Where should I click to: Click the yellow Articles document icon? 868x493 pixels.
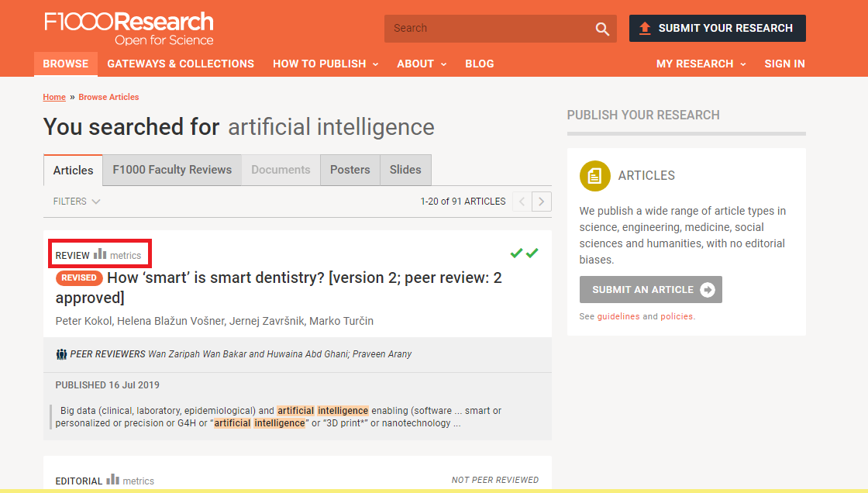point(595,176)
